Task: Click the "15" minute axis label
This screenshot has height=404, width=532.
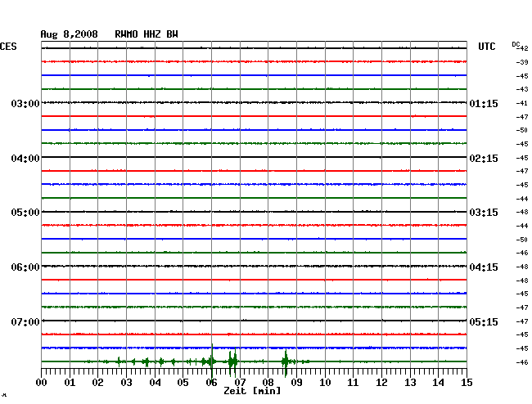Action: pyautogui.click(x=467, y=383)
